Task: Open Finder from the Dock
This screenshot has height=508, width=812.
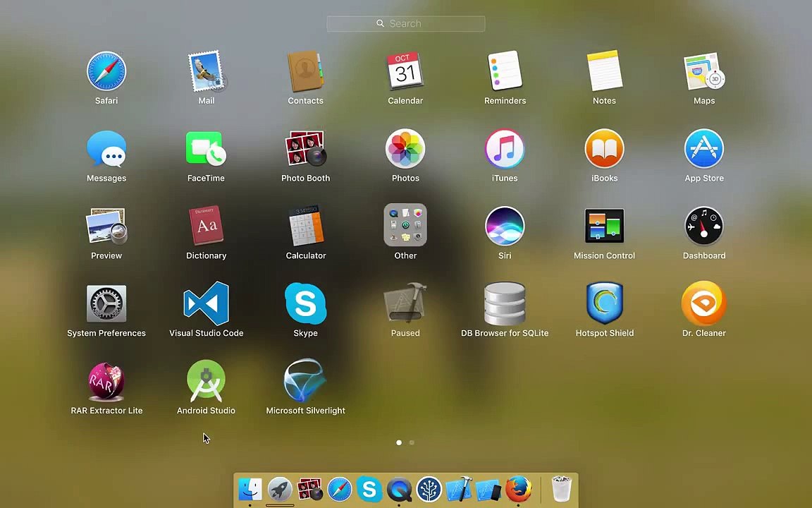Action: pos(250,490)
